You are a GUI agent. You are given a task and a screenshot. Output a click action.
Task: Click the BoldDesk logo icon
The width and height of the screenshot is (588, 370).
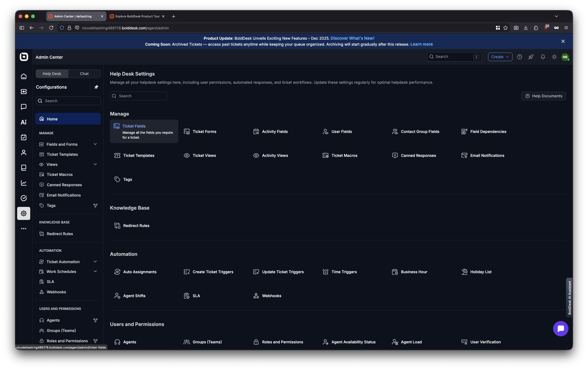click(24, 57)
